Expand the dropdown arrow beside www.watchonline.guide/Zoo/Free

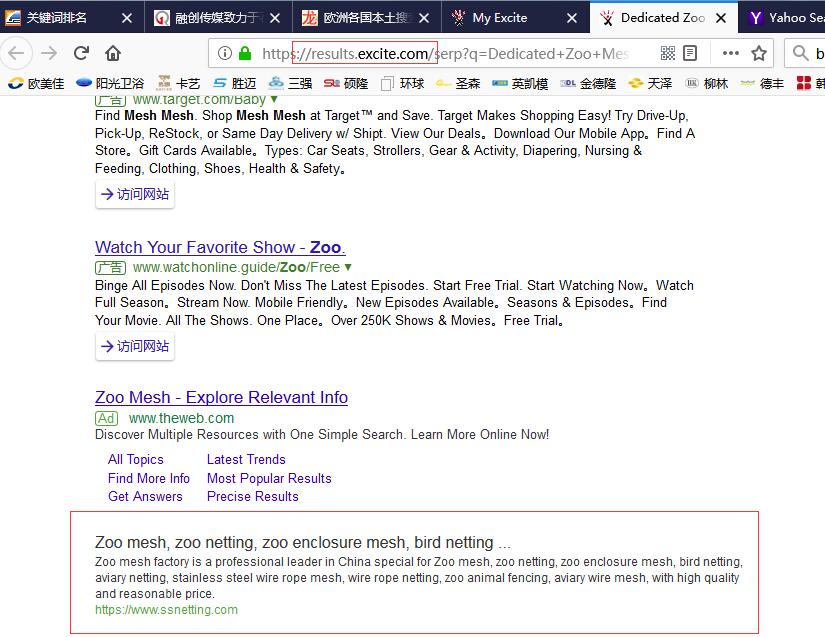click(x=348, y=267)
